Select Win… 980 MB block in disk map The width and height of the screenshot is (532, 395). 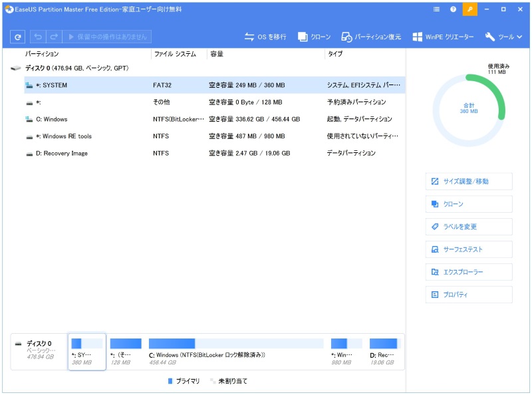click(x=346, y=352)
